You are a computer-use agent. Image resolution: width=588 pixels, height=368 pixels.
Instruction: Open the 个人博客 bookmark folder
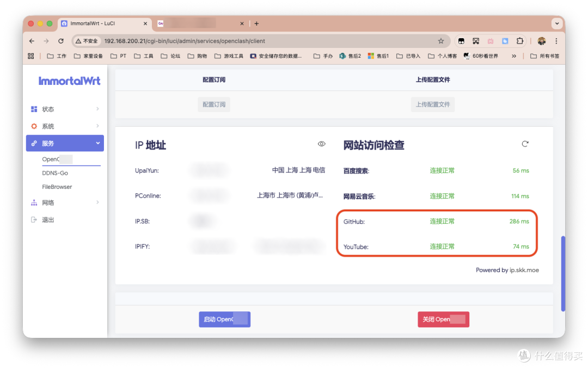(443, 56)
